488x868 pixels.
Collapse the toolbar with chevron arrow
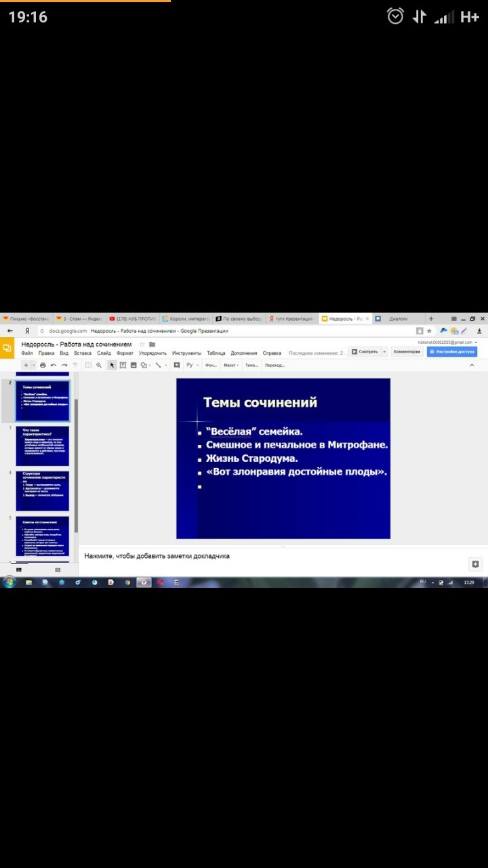click(472, 365)
